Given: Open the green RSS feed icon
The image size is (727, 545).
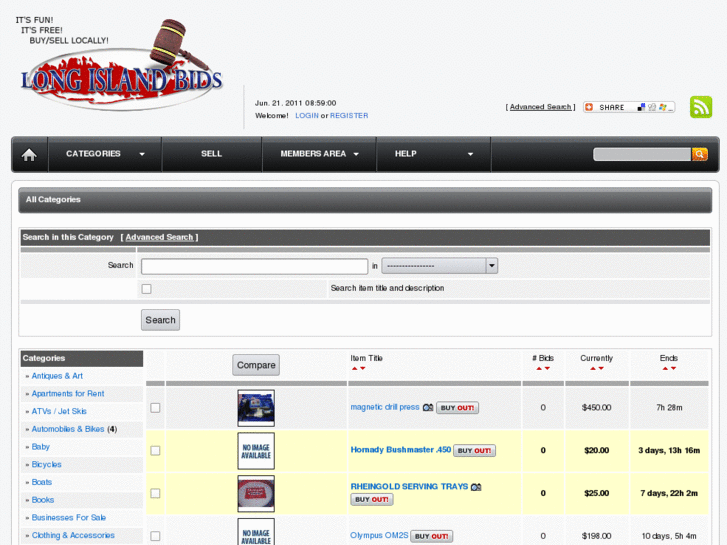Looking at the screenshot, I should (701, 107).
